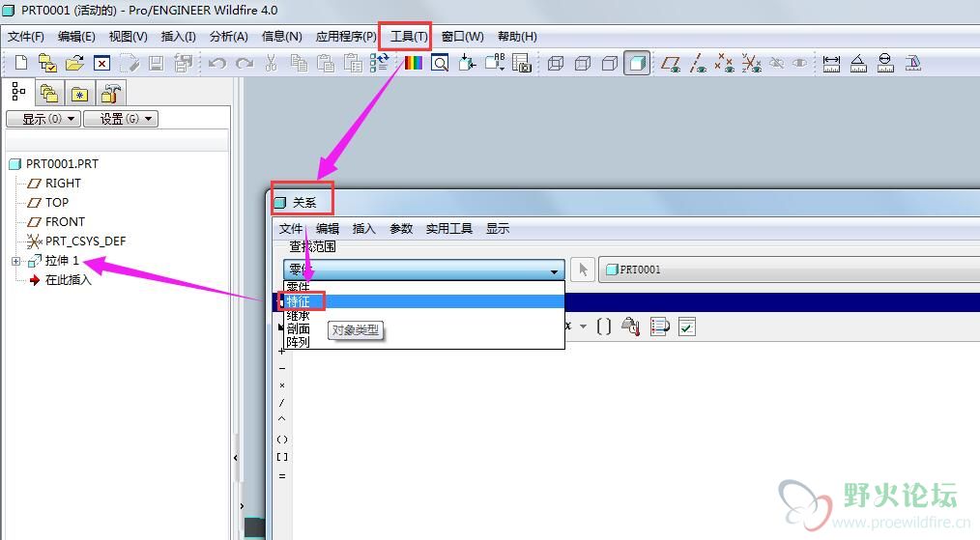The width and height of the screenshot is (980, 540).
Task: Insert equals sign operator
Action: (282, 476)
